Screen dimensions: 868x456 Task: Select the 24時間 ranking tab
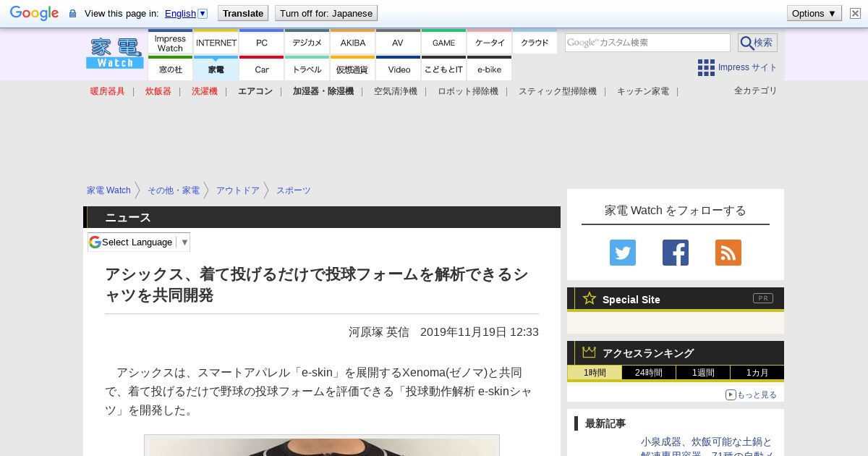[649, 373]
